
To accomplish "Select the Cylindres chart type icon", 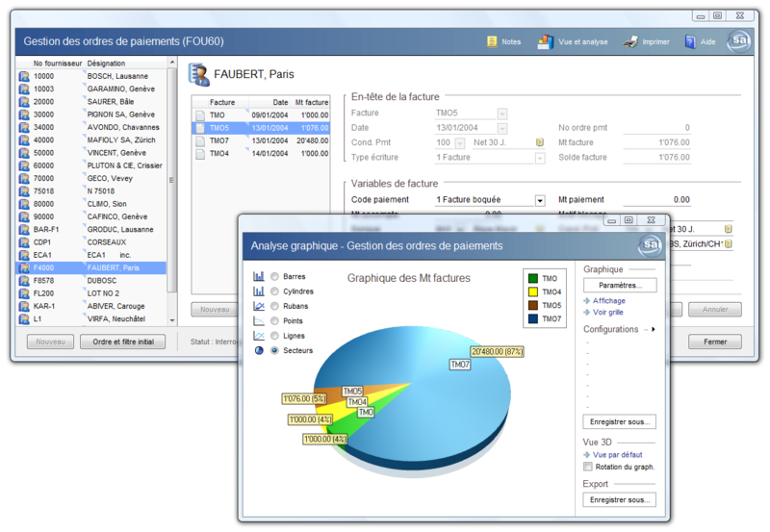I will tap(259, 291).
